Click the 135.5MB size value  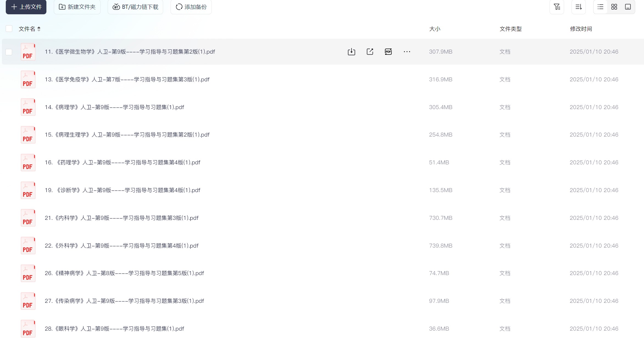tap(441, 190)
